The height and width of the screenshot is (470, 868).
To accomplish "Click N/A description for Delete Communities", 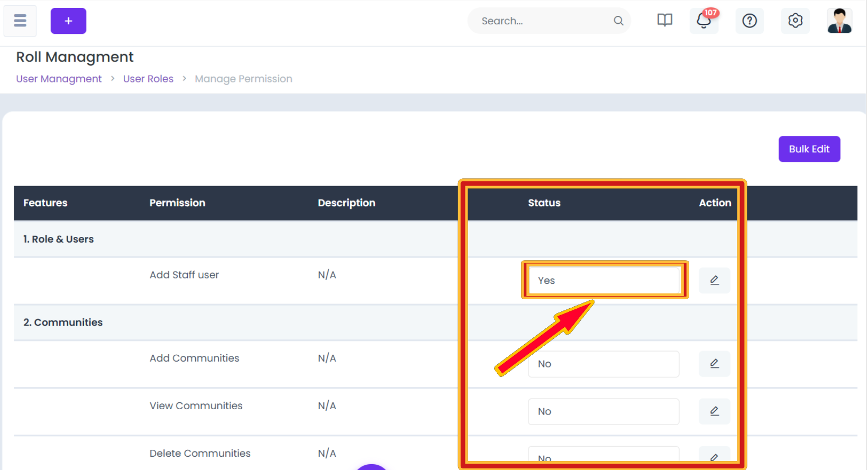I will [x=327, y=454].
